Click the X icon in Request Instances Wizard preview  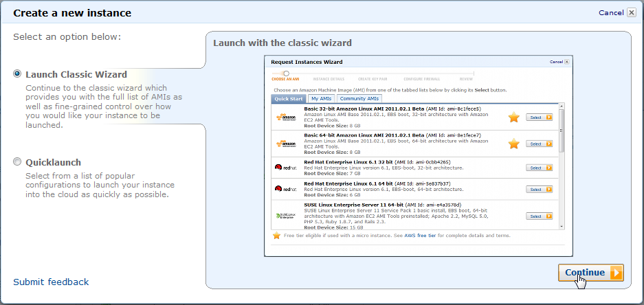point(567,62)
